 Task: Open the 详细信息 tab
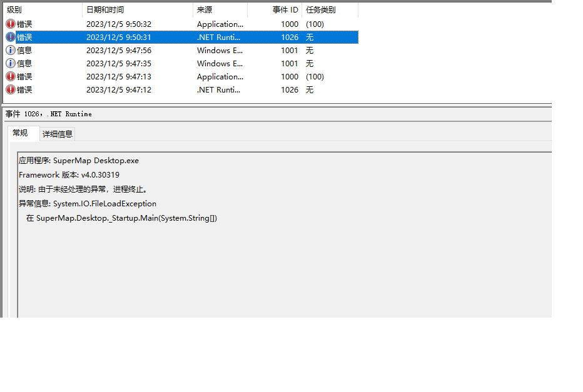(58, 134)
